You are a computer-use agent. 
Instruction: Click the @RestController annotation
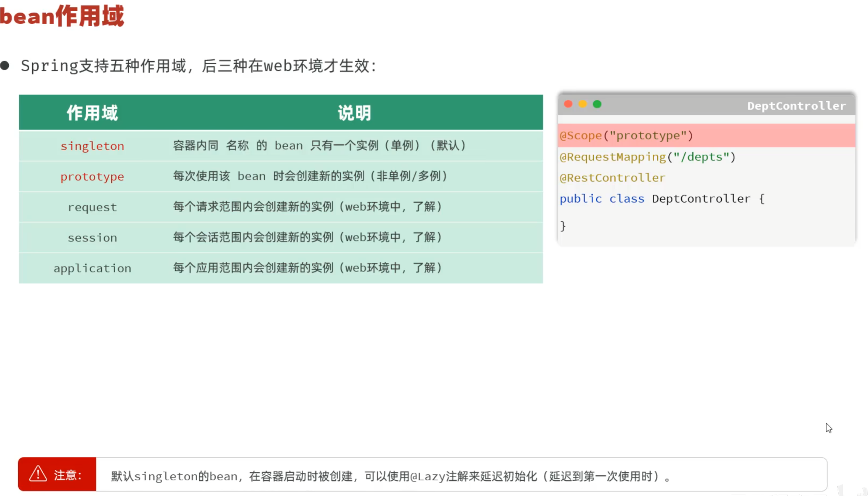click(612, 178)
